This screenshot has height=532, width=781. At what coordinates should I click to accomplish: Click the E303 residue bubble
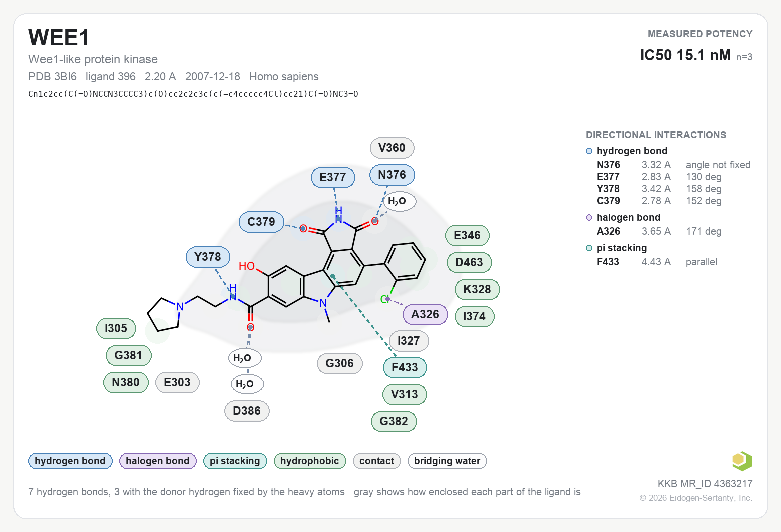point(177,382)
